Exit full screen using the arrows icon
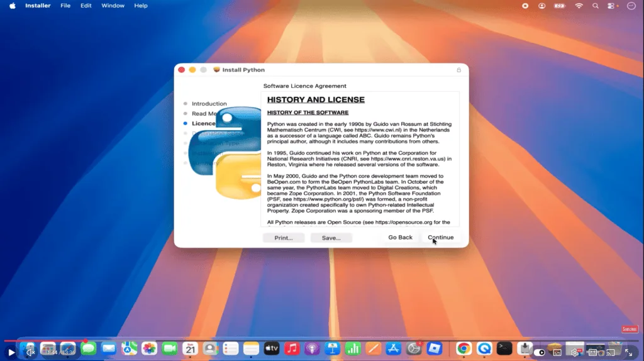 pos(629,352)
